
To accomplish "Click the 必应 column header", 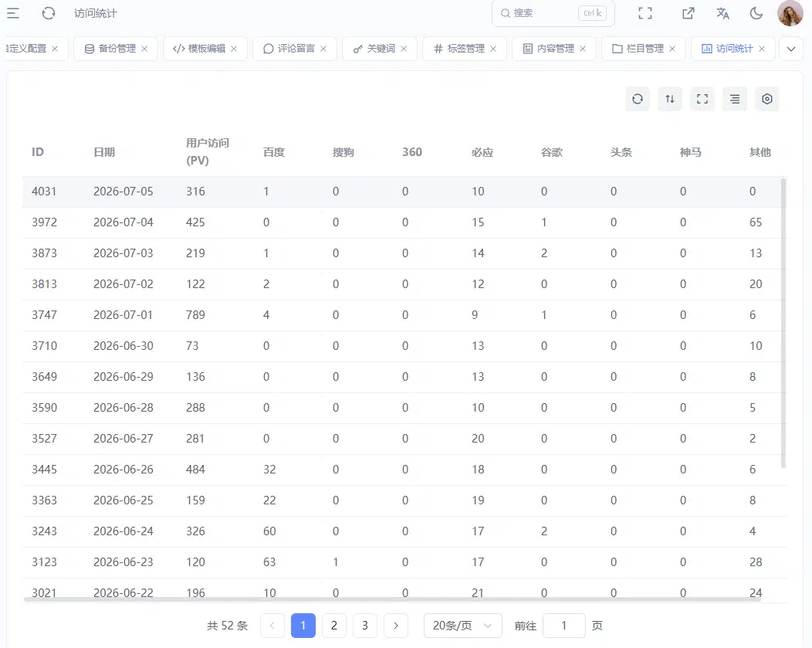I will click(x=482, y=152).
